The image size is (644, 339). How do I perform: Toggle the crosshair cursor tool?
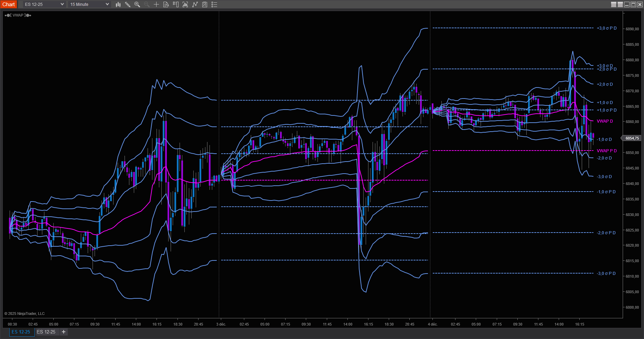tap(157, 4)
